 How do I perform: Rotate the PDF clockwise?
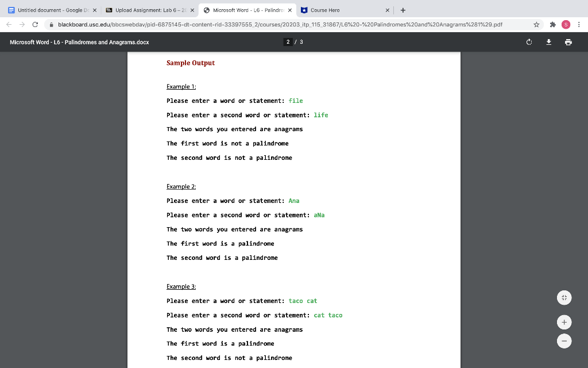529,42
